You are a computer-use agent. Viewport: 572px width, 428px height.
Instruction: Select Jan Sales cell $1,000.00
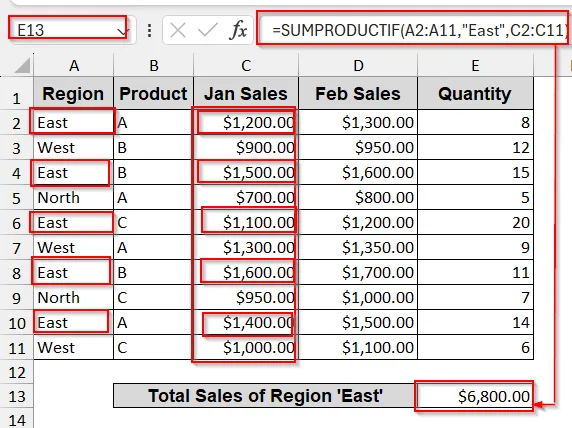pos(246,347)
